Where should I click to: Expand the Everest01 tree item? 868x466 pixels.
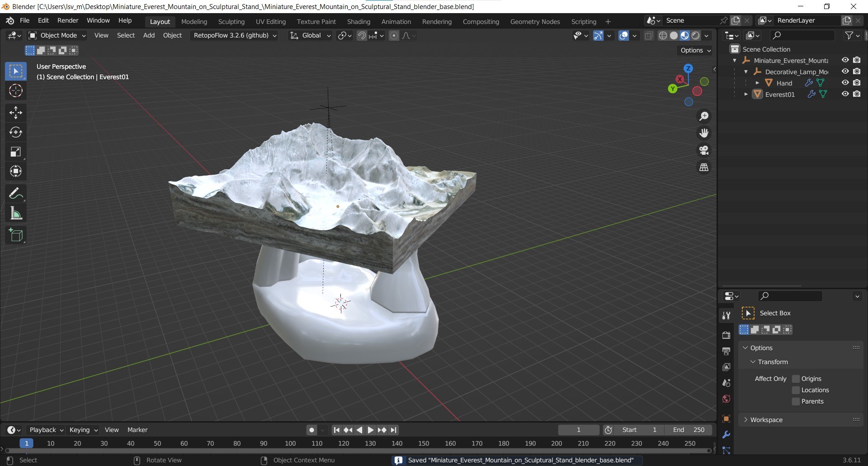[746, 94]
